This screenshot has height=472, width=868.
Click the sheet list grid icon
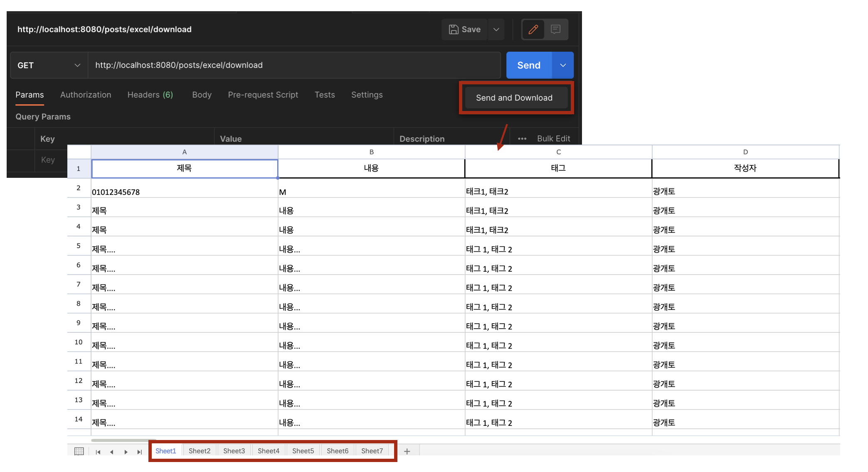pos(79,451)
